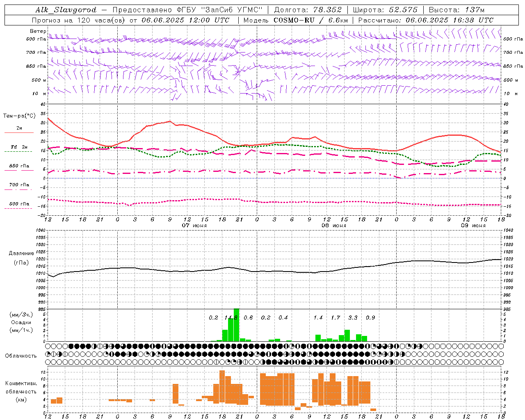525x420 pixels.
Task: Click the 700 гПа temperature legend label
Action: click(19, 185)
